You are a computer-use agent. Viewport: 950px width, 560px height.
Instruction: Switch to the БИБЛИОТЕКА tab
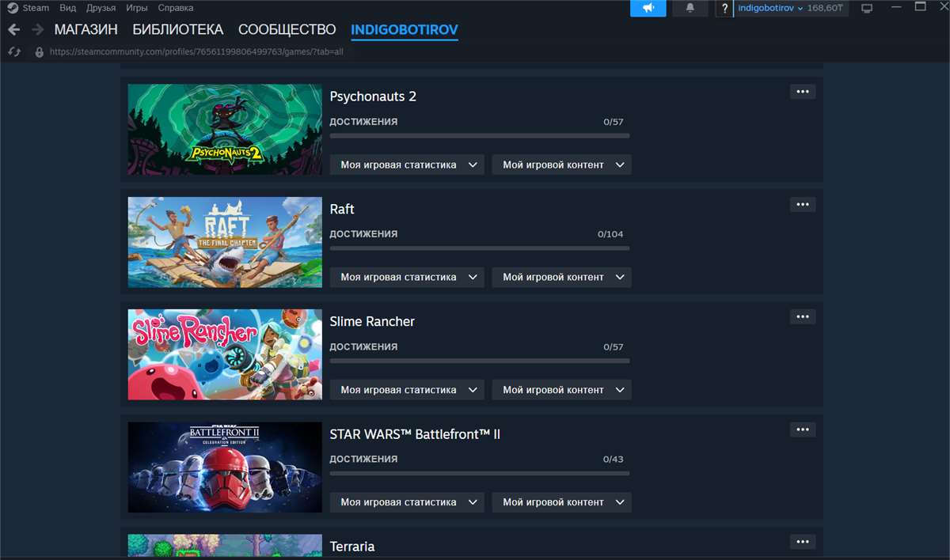click(x=177, y=30)
